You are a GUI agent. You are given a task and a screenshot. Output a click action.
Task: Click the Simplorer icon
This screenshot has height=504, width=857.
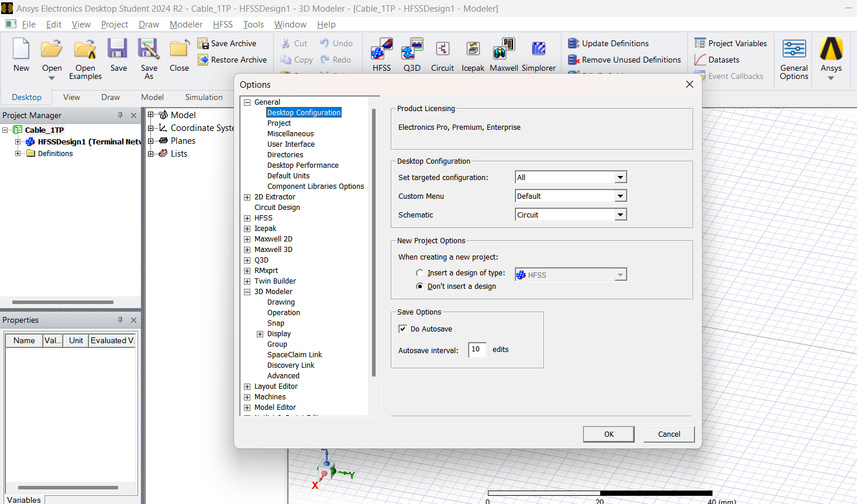[538, 50]
